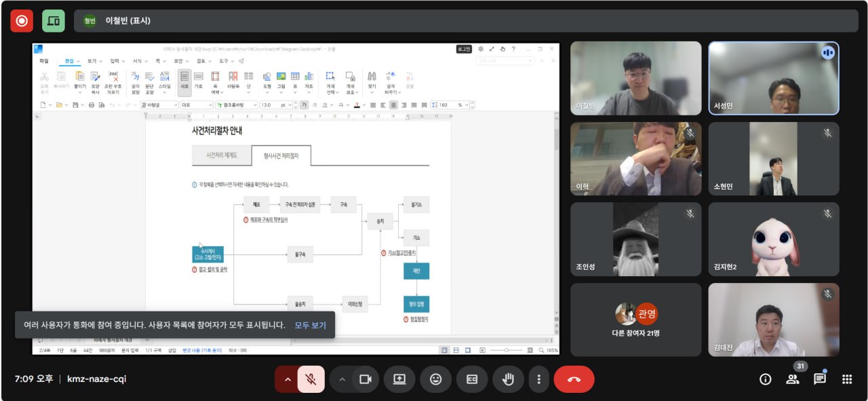The width and height of the screenshot is (868, 401).
Task: Mute or unmute the microphone
Action: (x=311, y=379)
